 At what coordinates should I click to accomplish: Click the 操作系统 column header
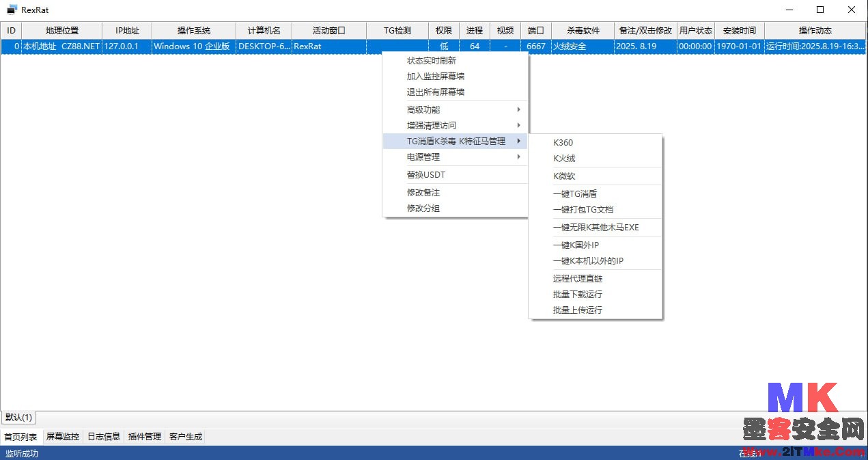(x=194, y=31)
